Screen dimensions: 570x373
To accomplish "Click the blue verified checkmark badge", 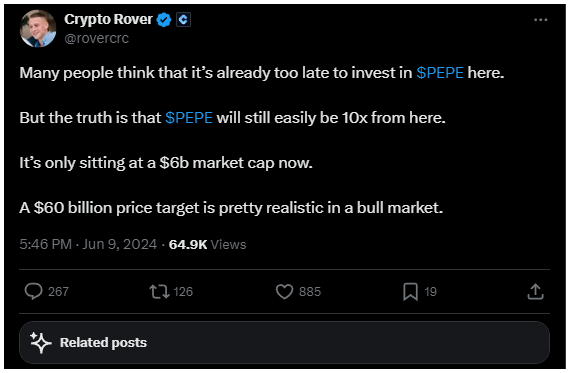I will tap(164, 20).
